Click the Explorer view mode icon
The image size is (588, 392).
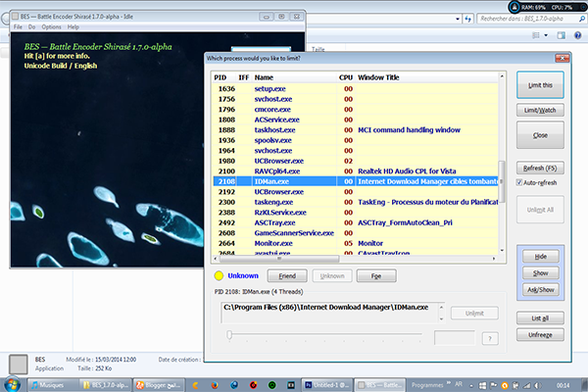pos(536,35)
